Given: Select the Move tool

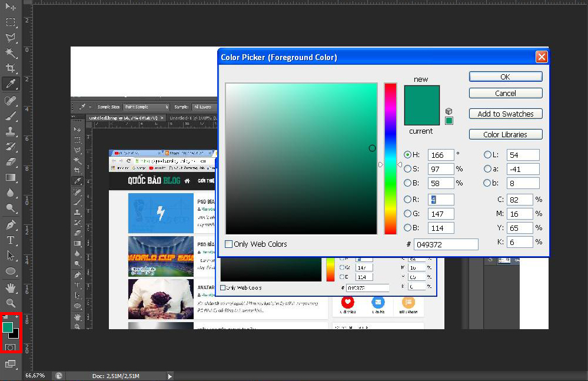Looking at the screenshot, I should (x=11, y=6).
